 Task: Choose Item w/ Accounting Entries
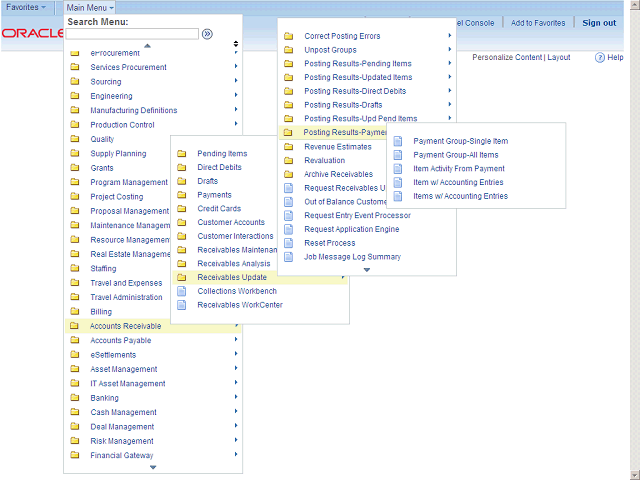458,182
